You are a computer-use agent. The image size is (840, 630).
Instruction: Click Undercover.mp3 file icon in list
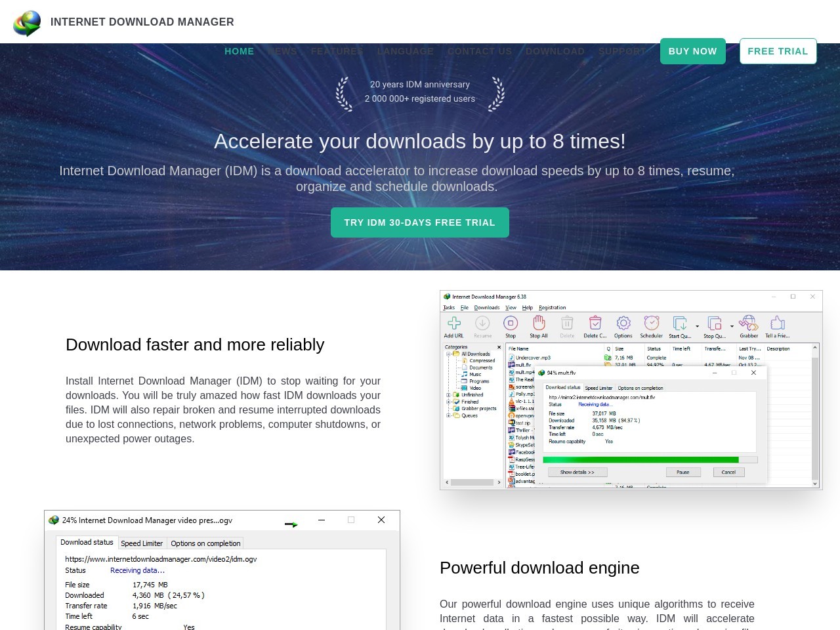coord(512,358)
